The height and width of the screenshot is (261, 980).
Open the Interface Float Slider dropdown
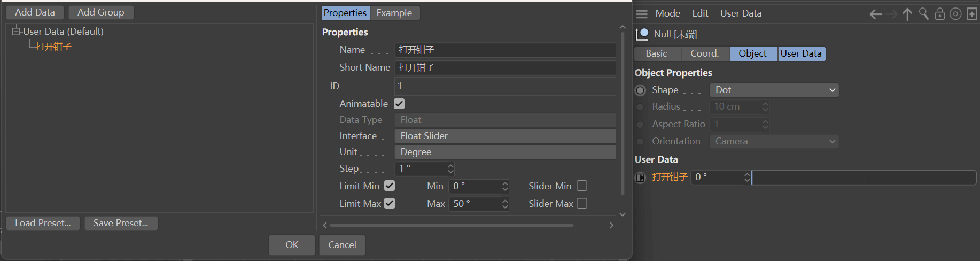505,136
